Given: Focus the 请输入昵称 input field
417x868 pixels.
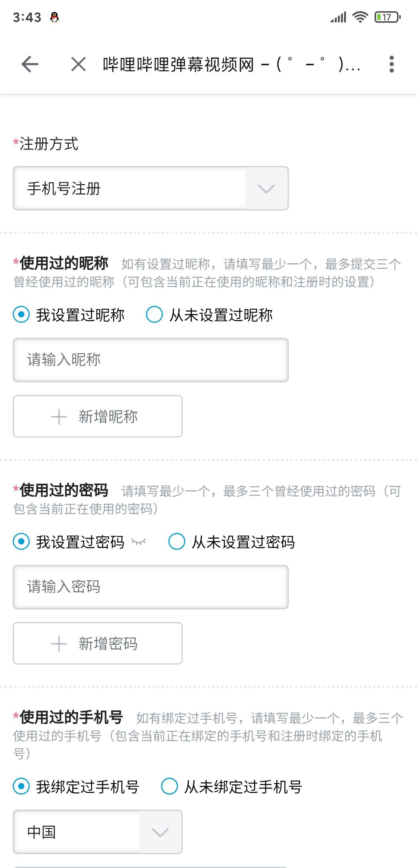Looking at the screenshot, I should pyautogui.click(x=151, y=360).
